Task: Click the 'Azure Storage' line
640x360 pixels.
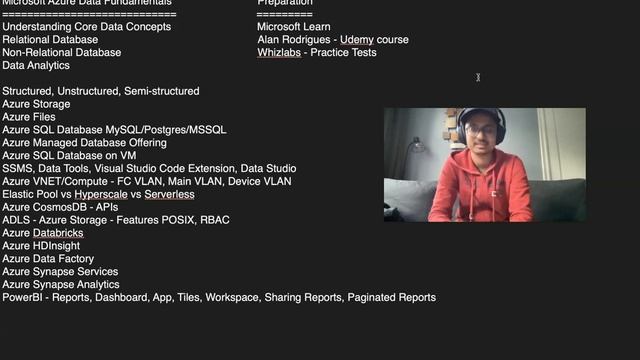Action: click(36, 104)
